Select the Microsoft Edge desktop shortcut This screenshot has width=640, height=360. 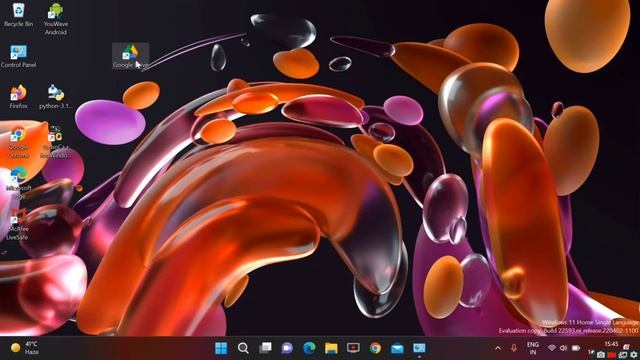(x=18, y=182)
